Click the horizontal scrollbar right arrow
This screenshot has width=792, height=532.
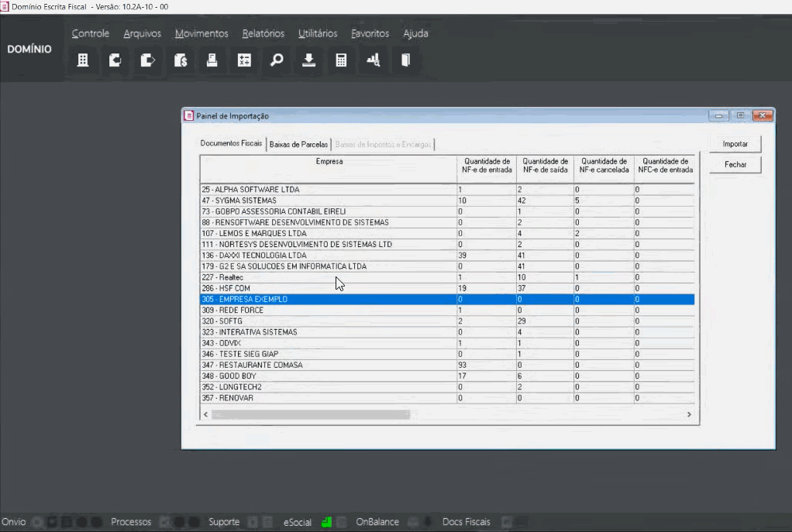tap(689, 415)
